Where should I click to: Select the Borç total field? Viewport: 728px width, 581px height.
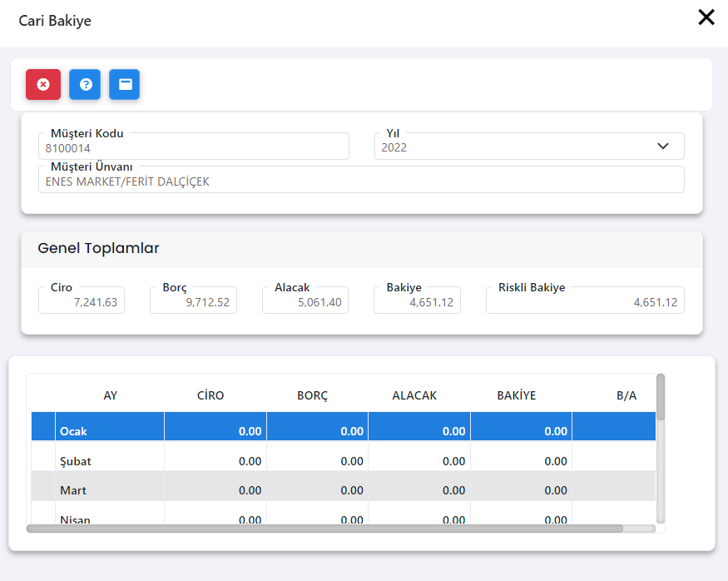193,301
